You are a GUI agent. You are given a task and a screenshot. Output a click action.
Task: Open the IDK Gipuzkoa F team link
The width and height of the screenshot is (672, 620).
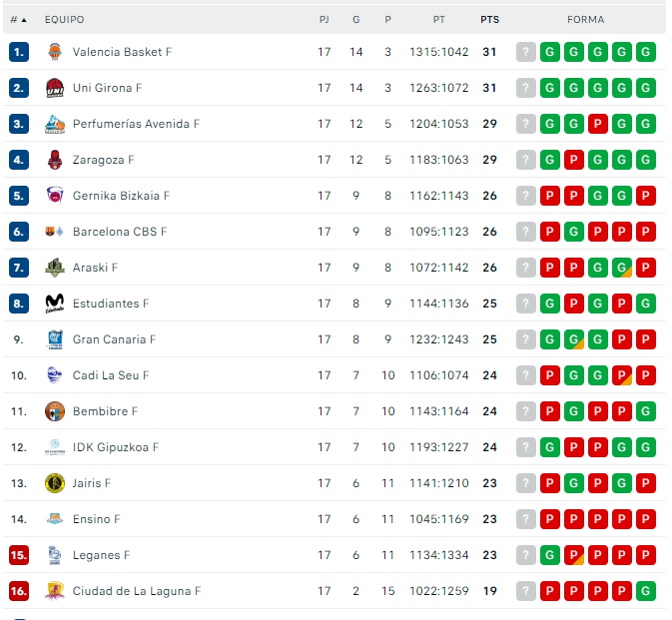pyautogui.click(x=115, y=447)
